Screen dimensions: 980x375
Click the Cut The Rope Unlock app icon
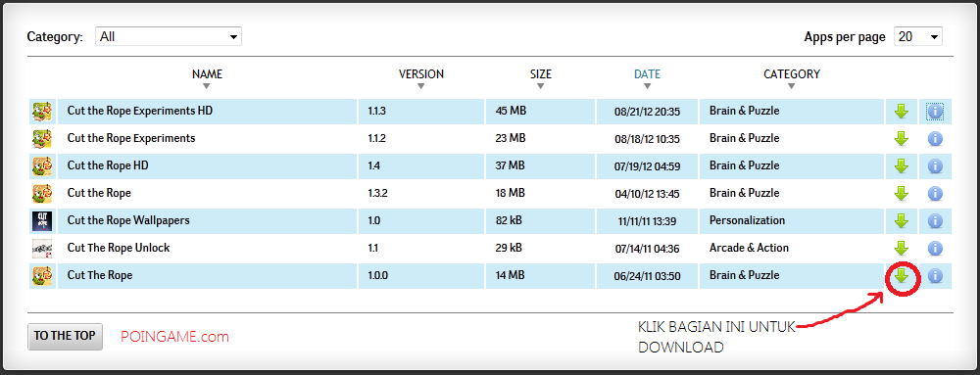(x=42, y=249)
